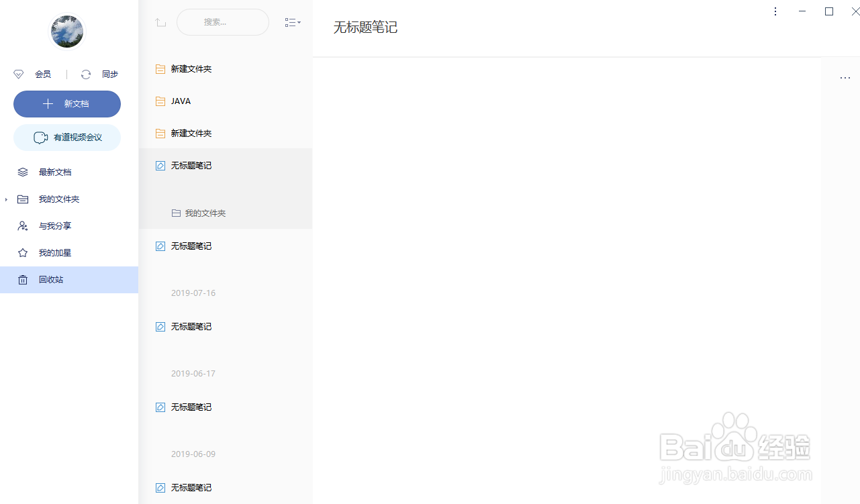
Task: Open the list view style dropdown
Action: (293, 22)
